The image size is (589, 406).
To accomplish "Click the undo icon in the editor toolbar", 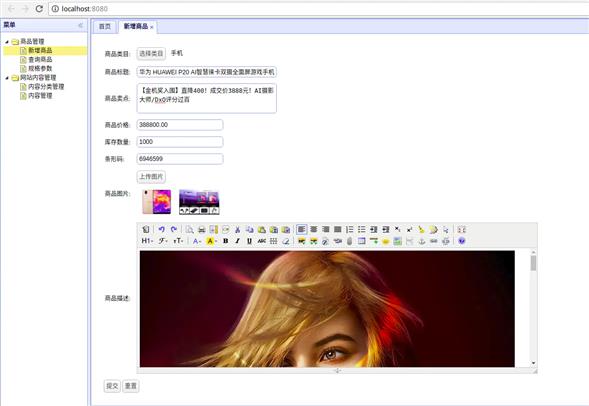I will click(162, 229).
